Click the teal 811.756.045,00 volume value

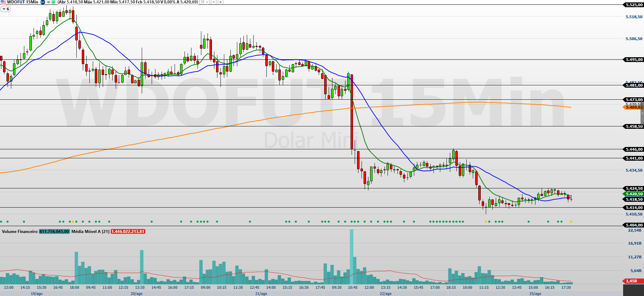[54, 232]
